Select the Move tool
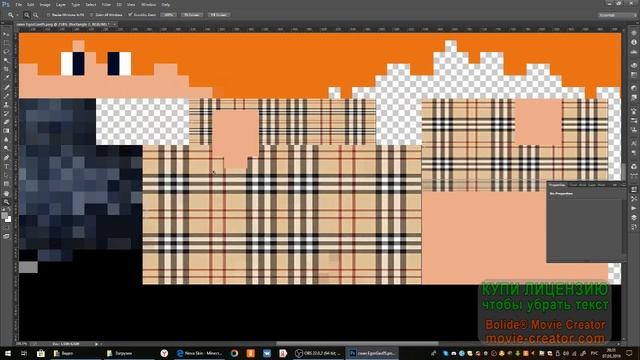The height and width of the screenshot is (360, 640). 6,34
